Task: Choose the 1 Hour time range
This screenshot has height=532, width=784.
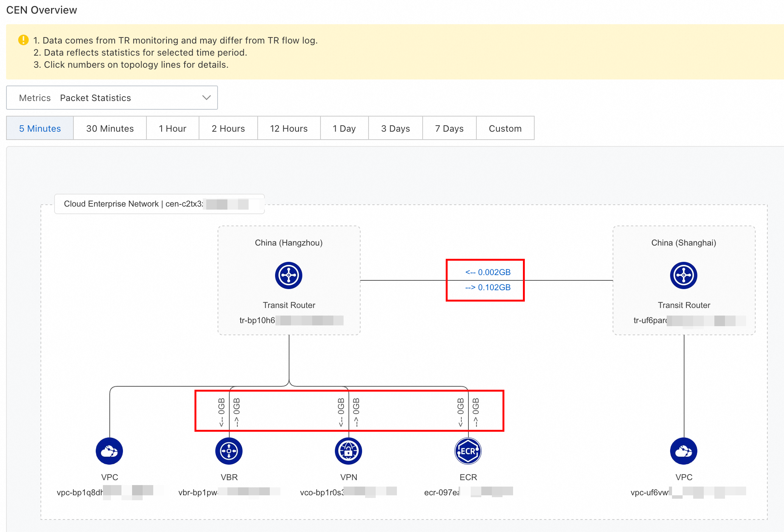Action: [x=173, y=128]
